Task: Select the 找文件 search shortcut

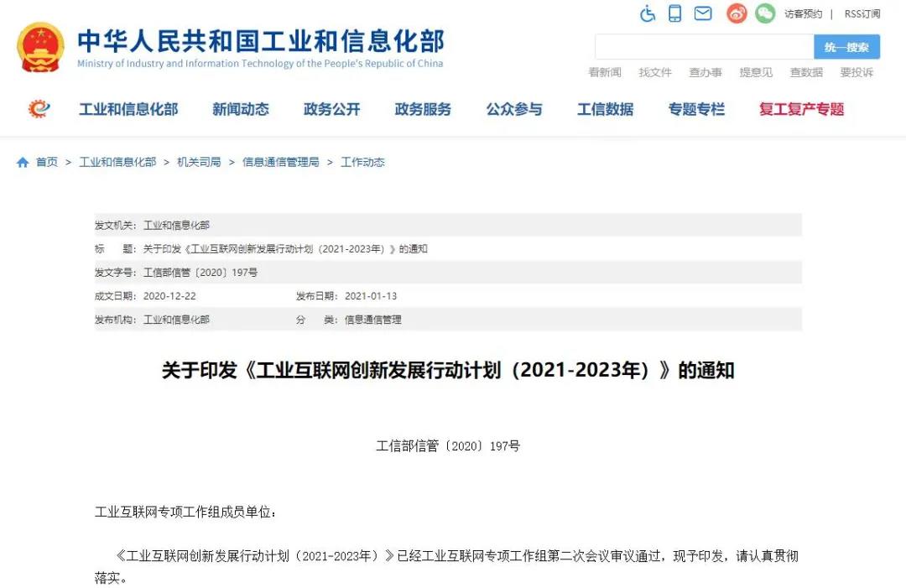Action: (655, 72)
